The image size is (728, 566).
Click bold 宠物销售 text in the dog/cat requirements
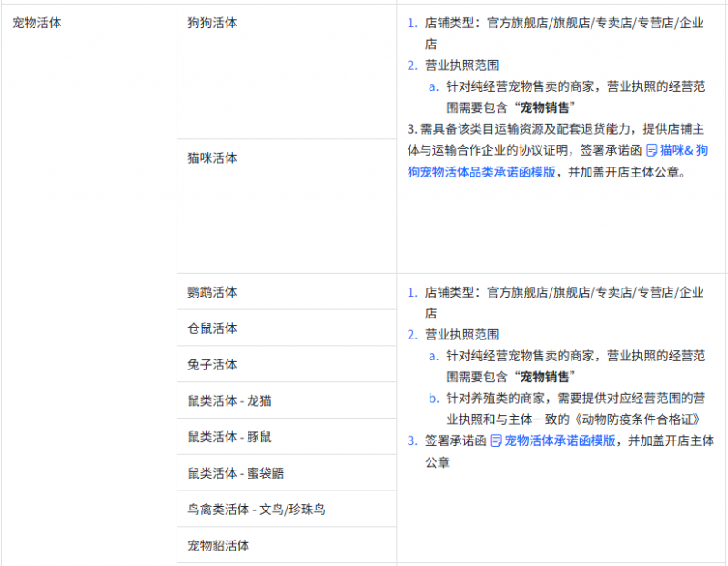pos(545,107)
